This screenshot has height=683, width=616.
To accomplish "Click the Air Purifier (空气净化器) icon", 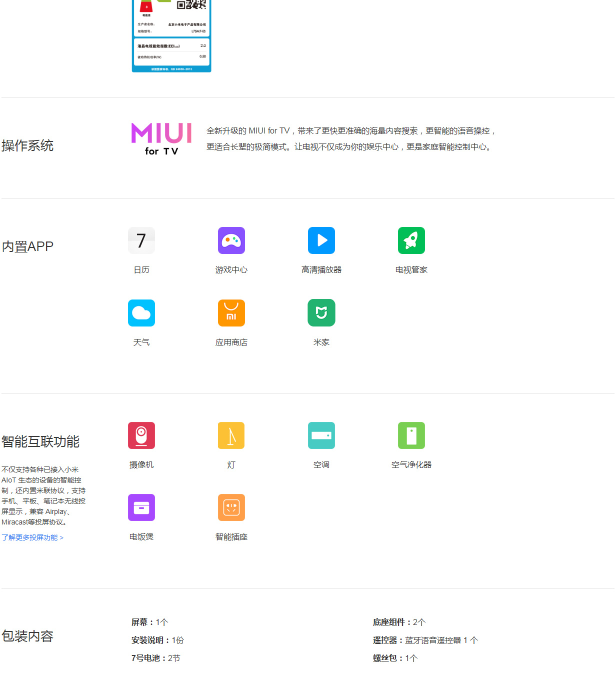I will [x=411, y=435].
